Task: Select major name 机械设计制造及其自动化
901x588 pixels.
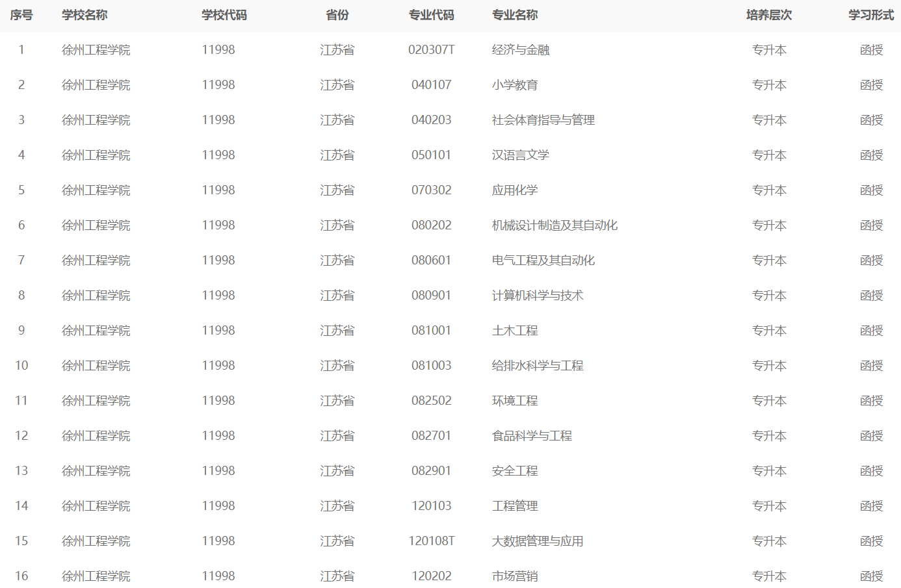Action: (555, 225)
